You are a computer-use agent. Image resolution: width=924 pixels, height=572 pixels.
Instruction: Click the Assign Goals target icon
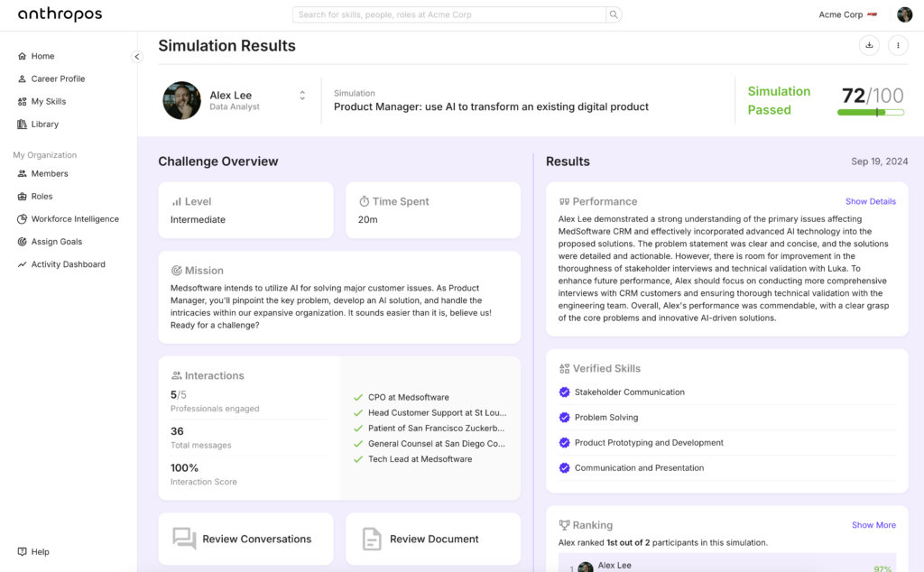coord(20,241)
